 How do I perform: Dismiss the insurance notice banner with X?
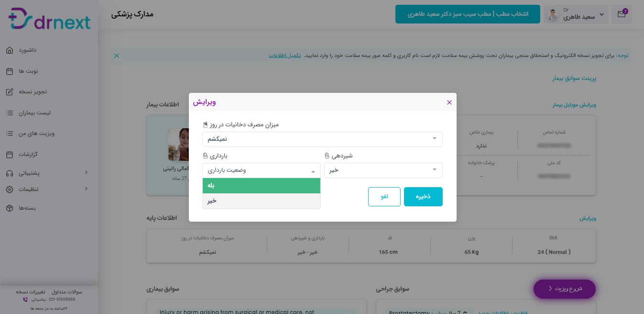(x=117, y=56)
